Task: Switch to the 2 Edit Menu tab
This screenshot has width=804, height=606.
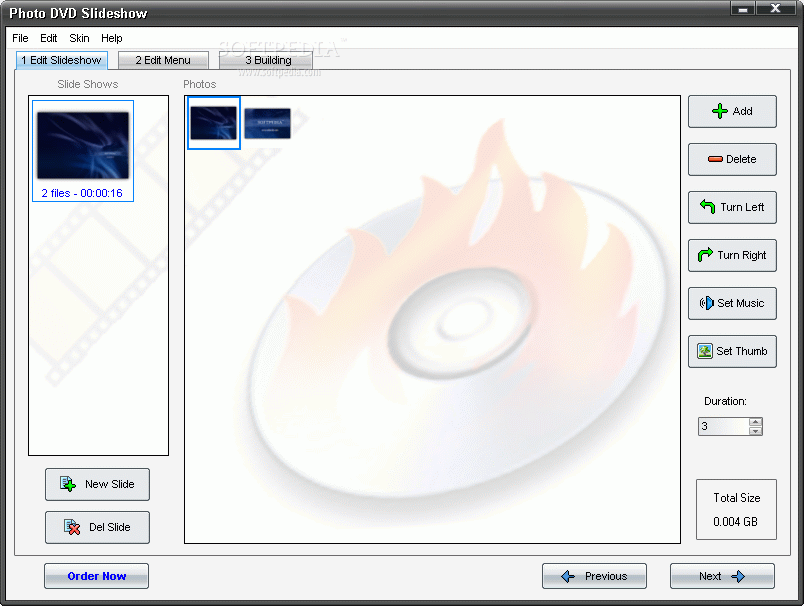Action: point(163,60)
